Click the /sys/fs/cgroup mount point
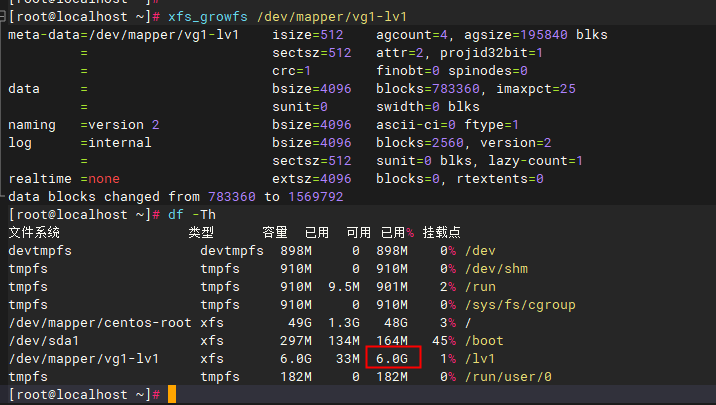This screenshot has width=716, height=405. click(x=520, y=305)
